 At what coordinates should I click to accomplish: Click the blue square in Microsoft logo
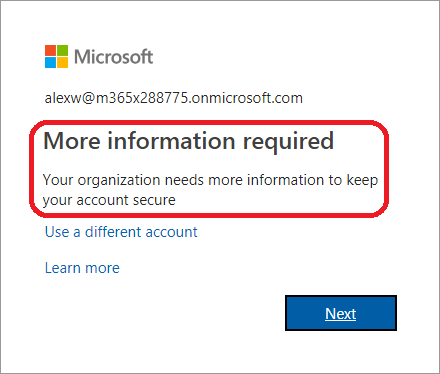click(x=50, y=63)
